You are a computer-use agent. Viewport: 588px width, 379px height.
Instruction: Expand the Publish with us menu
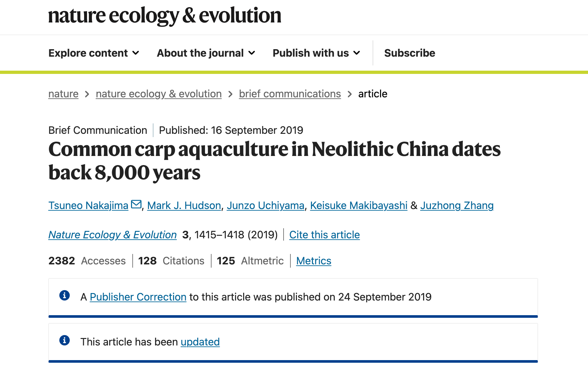[x=316, y=53]
